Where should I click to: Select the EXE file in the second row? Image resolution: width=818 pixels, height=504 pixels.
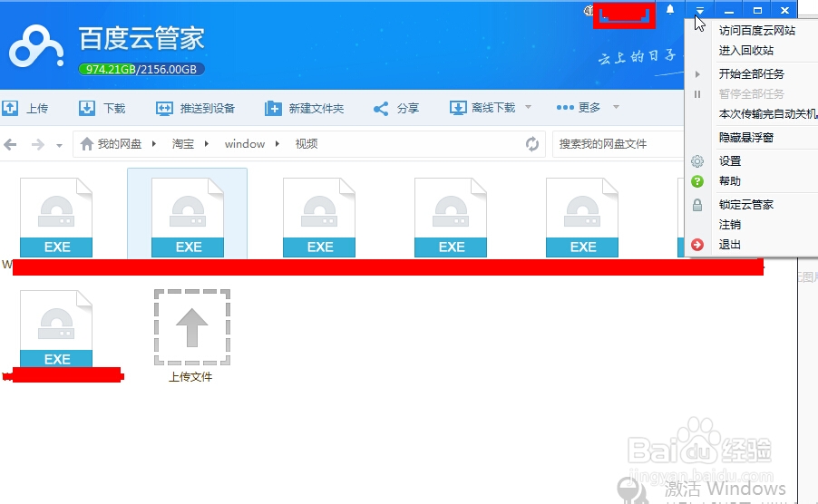(56, 329)
